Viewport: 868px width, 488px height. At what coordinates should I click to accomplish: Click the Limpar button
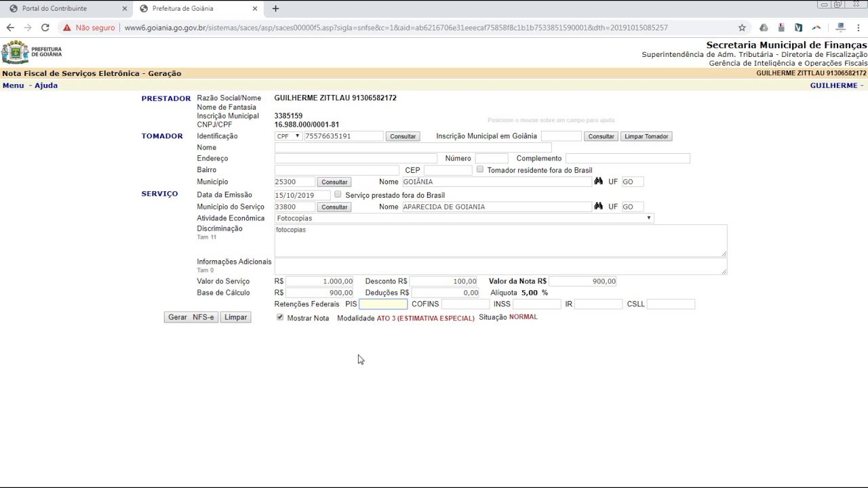tap(235, 317)
